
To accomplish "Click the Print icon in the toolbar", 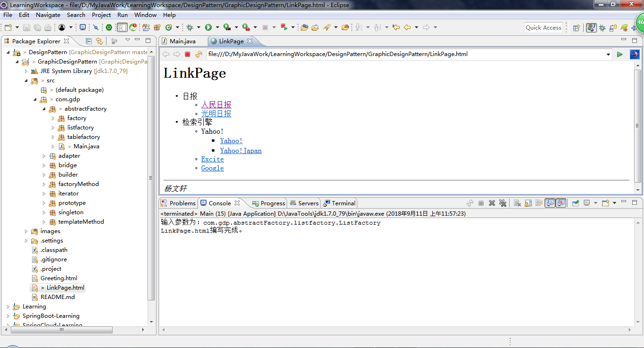I will pyautogui.click(x=47, y=27).
